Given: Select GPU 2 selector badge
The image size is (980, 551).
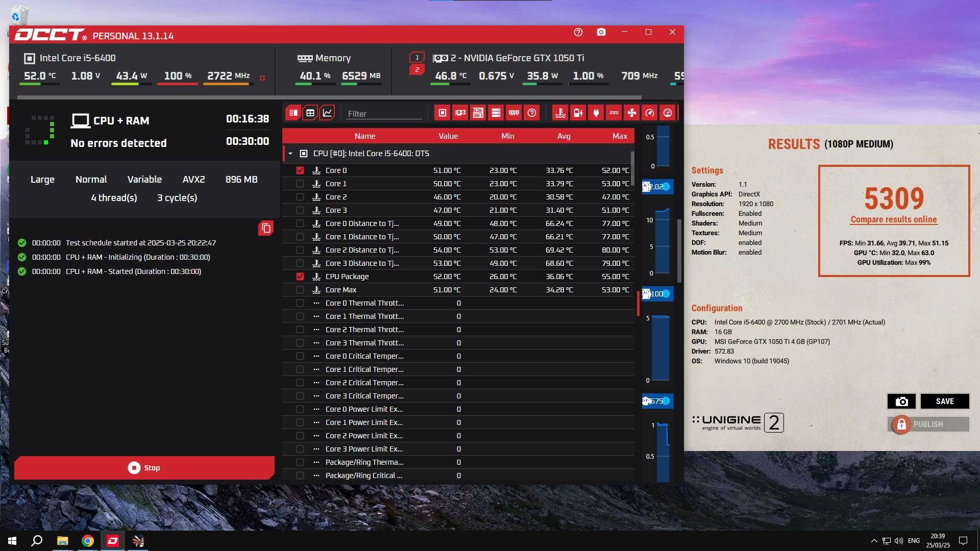Looking at the screenshot, I should 417,69.
